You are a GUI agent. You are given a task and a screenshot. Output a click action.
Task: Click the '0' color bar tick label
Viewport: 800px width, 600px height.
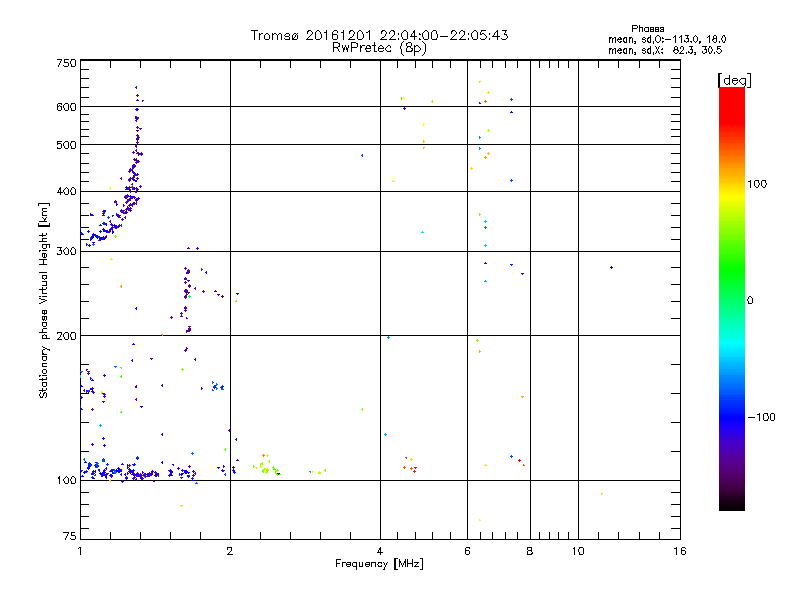(x=750, y=301)
